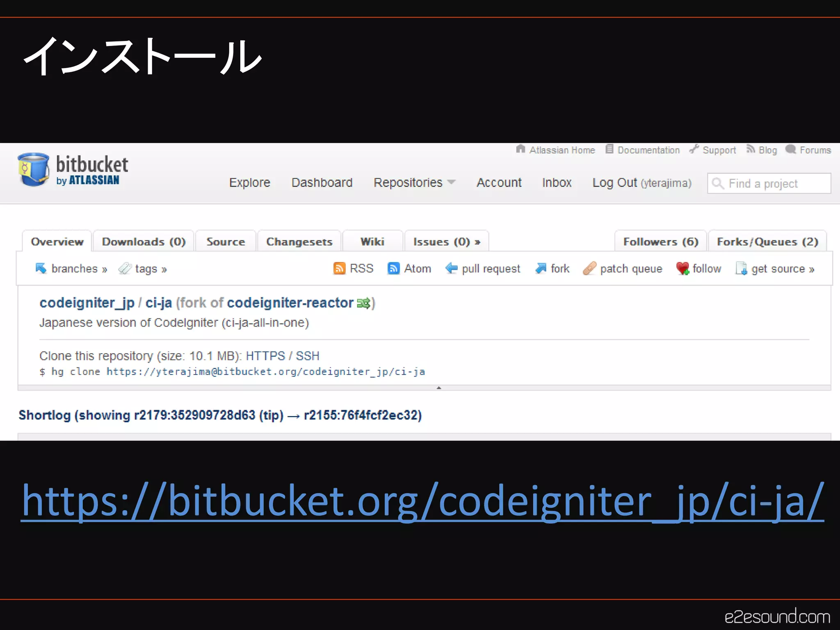
Task: Click the search magnifier icon
Action: click(x=718, y=183)
